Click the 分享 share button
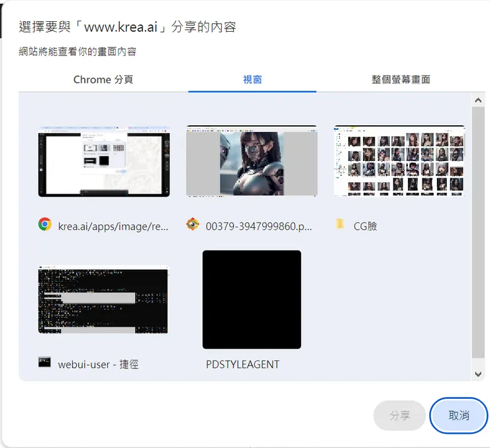 click(x=400, y=416)
